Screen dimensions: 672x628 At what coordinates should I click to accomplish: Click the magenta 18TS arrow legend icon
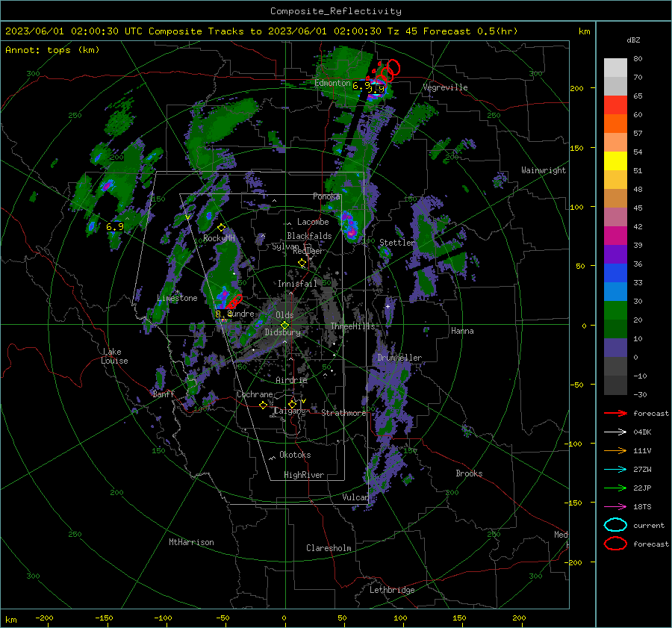click(x=615, y=507)
